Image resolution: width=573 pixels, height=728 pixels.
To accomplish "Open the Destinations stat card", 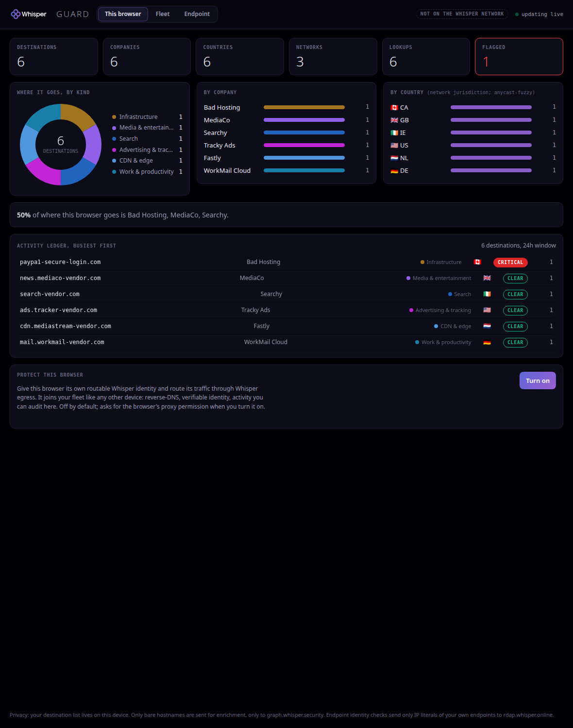I will 54,56.
